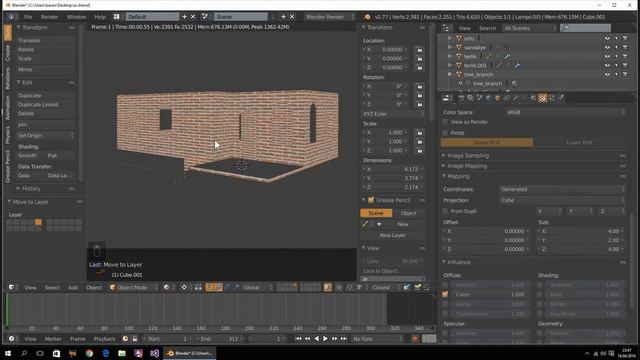Enable the From Dupli checkbox
This screenshot has width=640, height=360.
pos(445,211)
